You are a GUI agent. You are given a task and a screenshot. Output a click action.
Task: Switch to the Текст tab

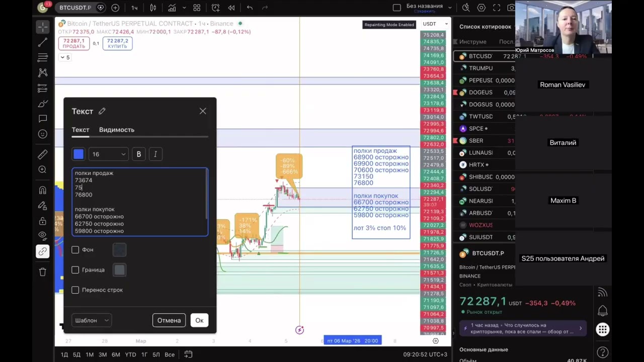point(80,130)
